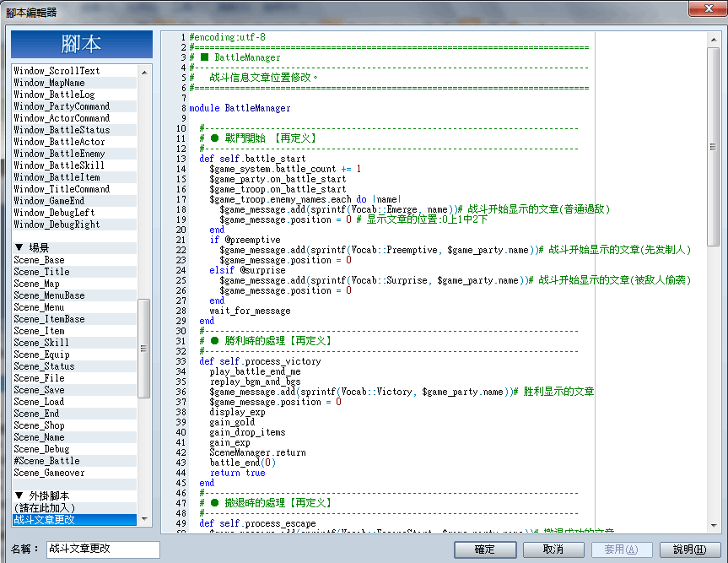Image resolution: width=728 pixels, height=563 pixels.
Task: Click script list scrollbar thumb
Action: point(144,349)
